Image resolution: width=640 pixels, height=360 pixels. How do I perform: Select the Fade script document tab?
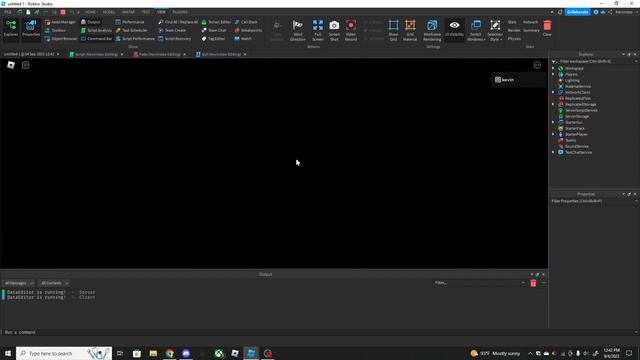160,54
